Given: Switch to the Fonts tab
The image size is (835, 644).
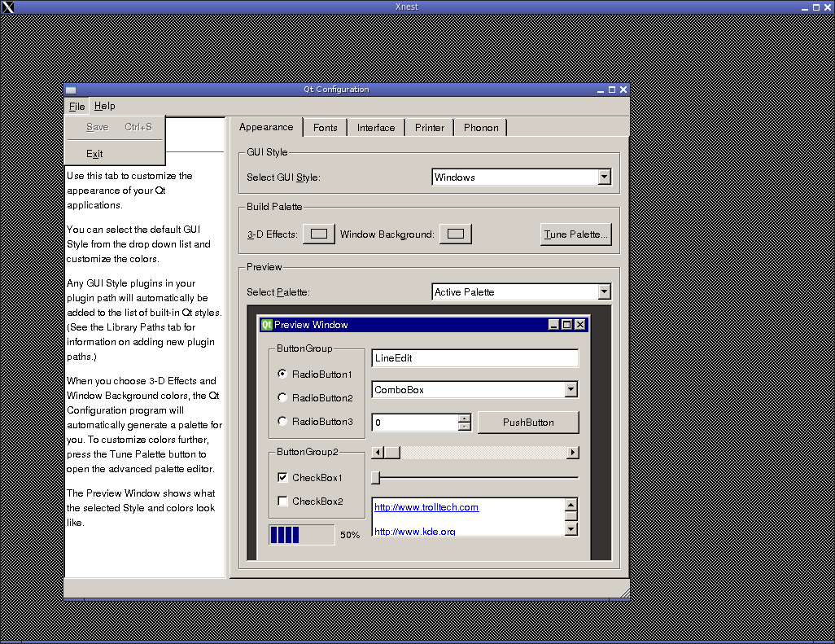Looking at the screenshot, I should [x=325, y=128].
